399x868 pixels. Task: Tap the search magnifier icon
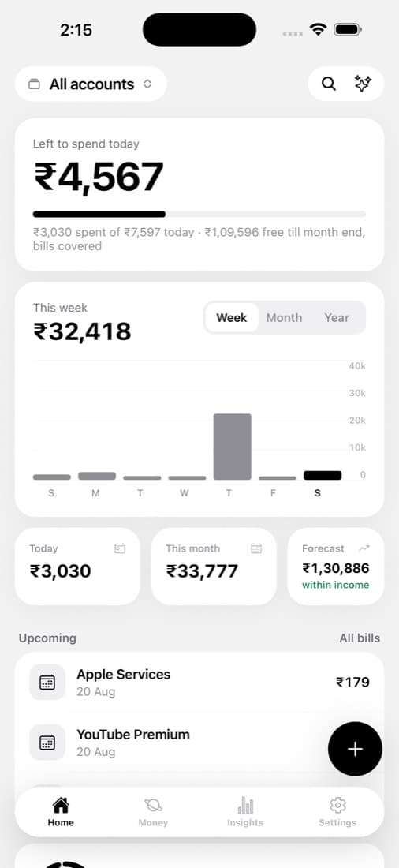(329, 84)
